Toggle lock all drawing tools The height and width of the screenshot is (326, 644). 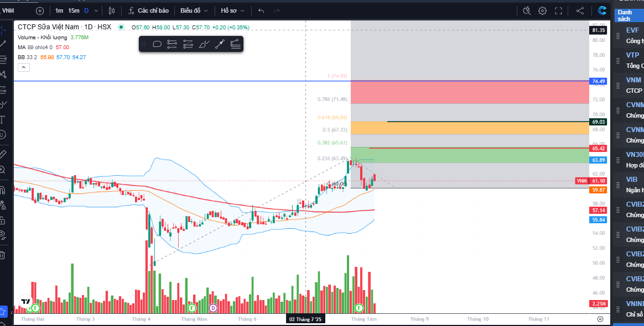[2, 220]
